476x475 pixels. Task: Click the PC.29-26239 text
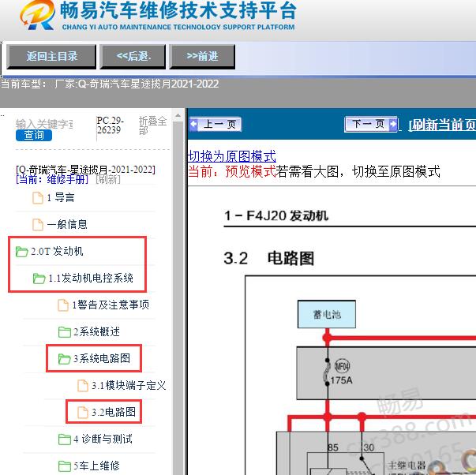(111, 125)
